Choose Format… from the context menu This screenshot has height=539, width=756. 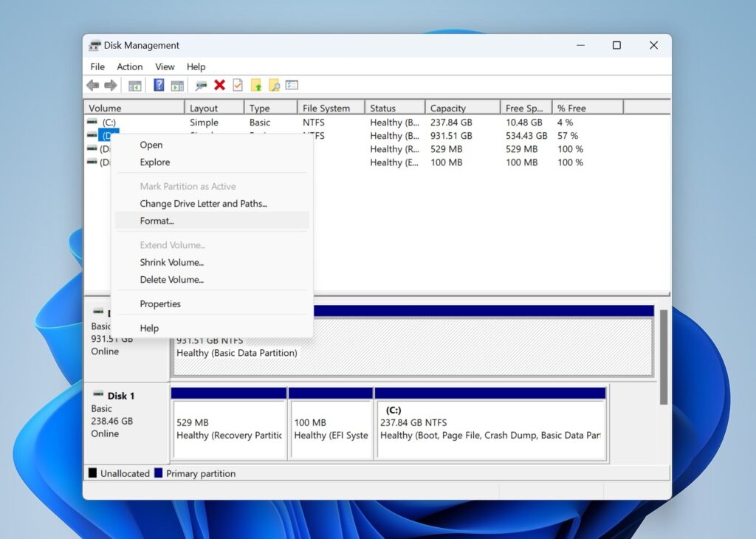coord(157,221)
